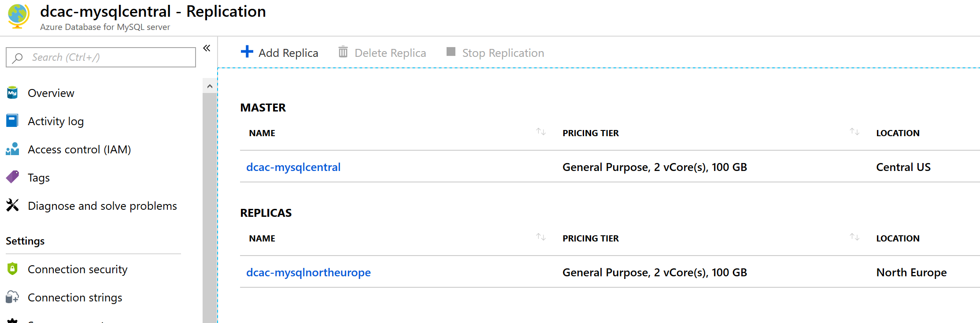Click the Stop Replication square icon
Screen dimensions: 980x323
[x=451, y=52]
